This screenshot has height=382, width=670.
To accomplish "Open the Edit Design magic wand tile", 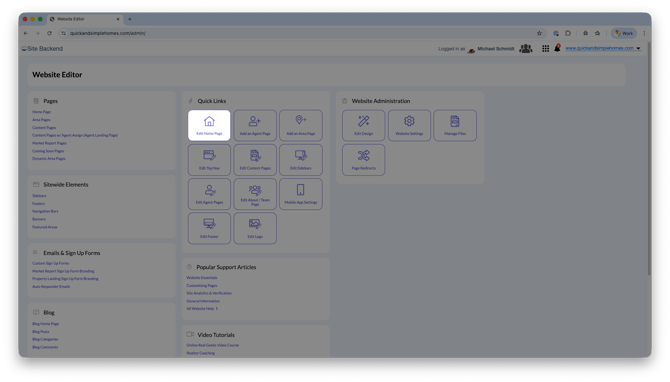I will [364, 125].
